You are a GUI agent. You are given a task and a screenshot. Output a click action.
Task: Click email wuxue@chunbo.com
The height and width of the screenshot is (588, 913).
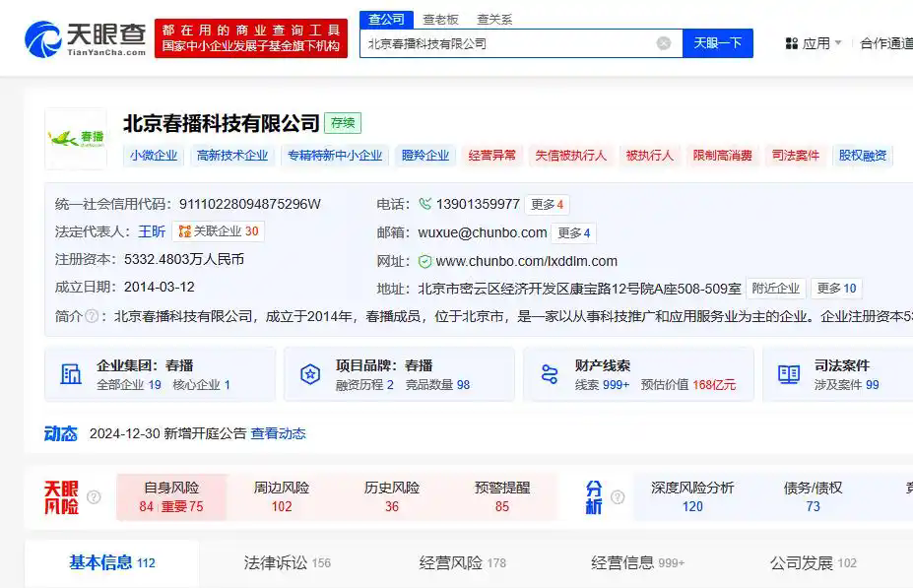coord(483,232)
